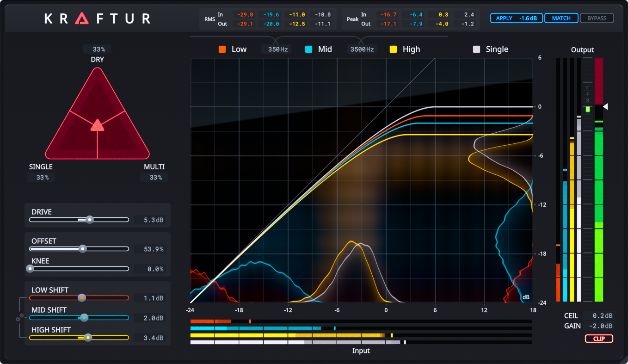Viewport: 628px width, 364px height.
Task: Click the KNEE slider handle
Action: [x=31, y=268]
